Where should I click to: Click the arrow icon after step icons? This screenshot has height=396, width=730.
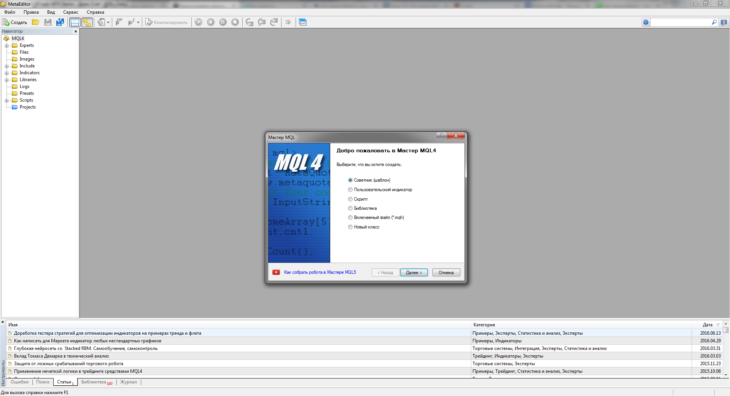click(288, 22)
